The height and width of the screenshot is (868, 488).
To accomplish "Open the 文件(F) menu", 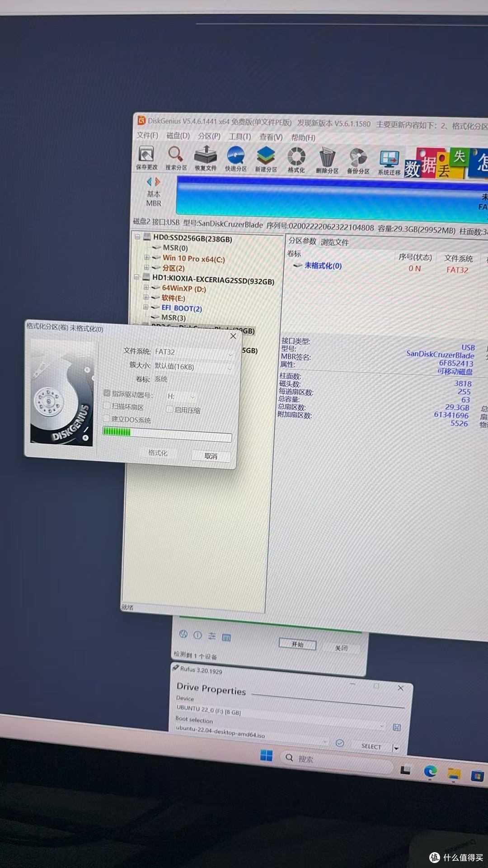I will click(147, 135).
